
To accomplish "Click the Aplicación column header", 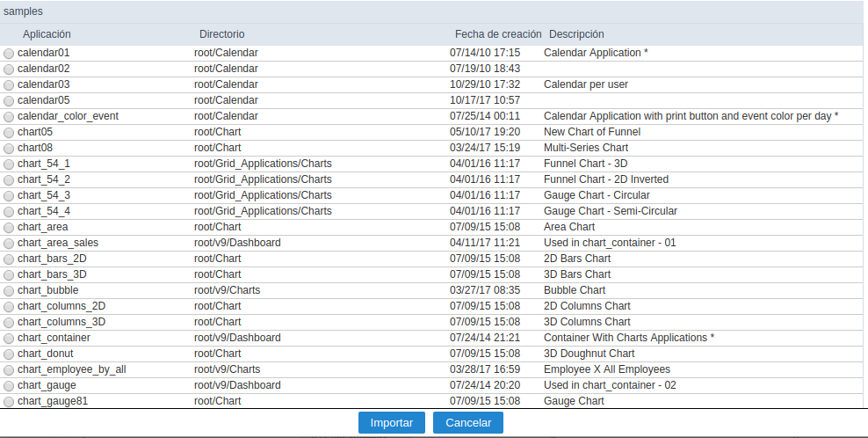I will coord(47,34).
